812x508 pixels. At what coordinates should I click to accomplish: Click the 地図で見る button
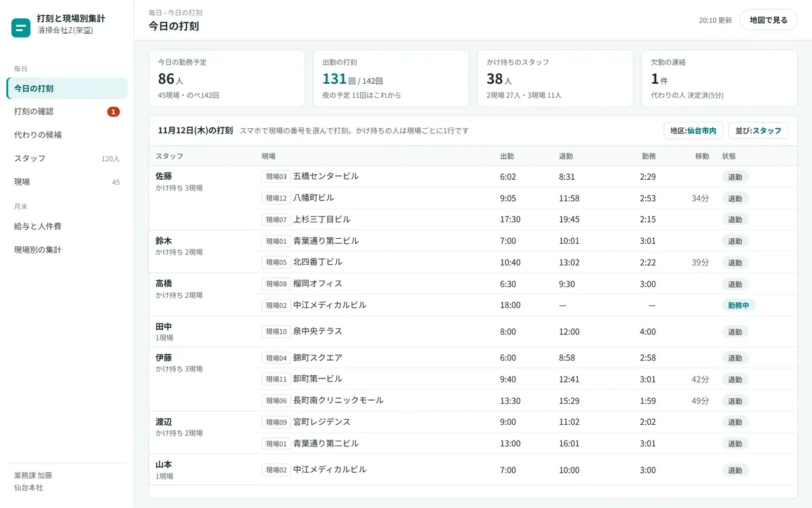[768, 20]
